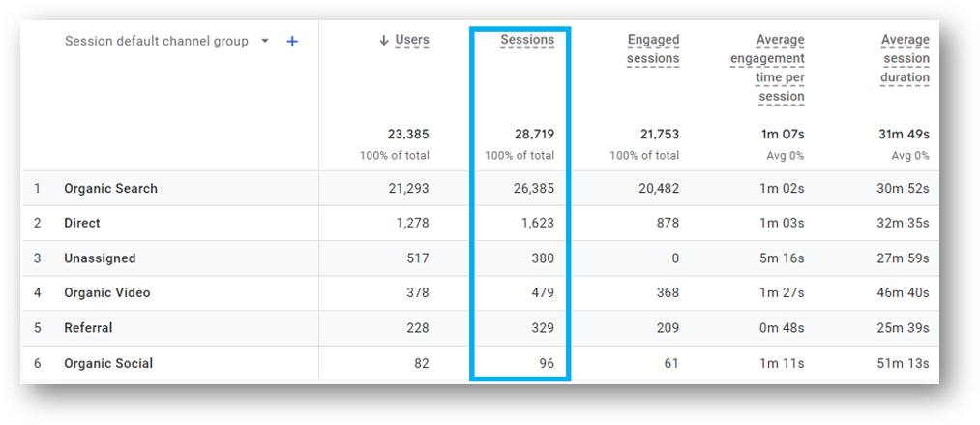980x425 pixels.
Task: Click total Users value 23,385
Action: tap(406, 135)
